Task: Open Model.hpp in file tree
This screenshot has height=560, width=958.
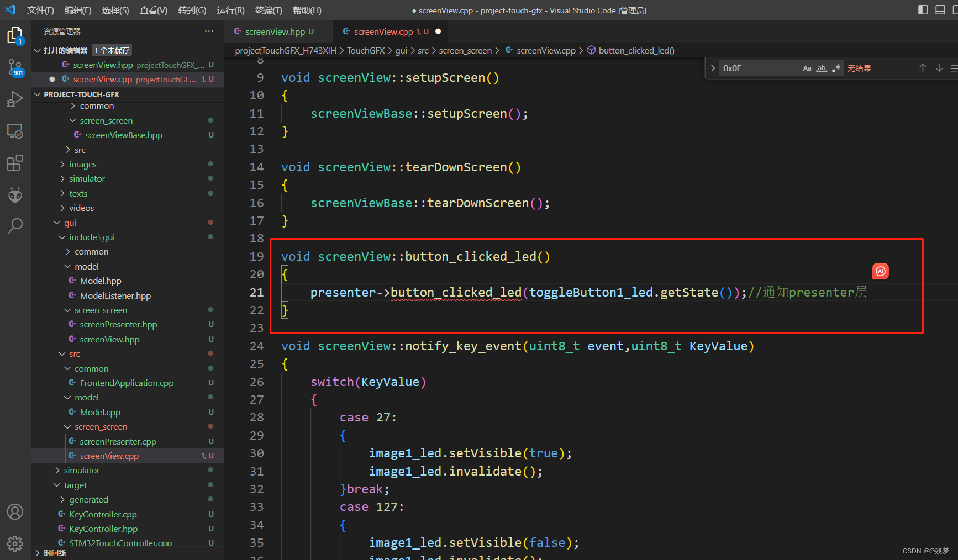Action: 101,281
